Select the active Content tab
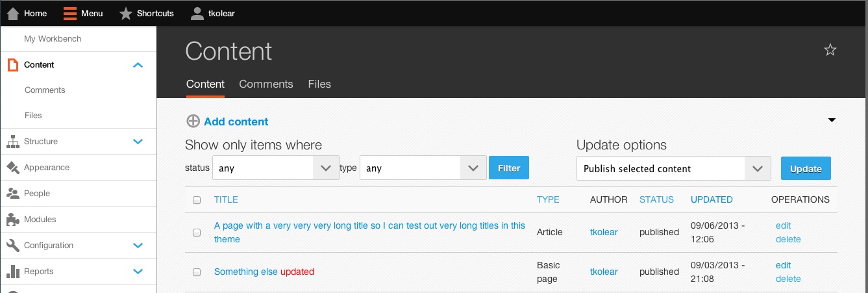Viewport: 868px width, 293px height. pos(205,84)
